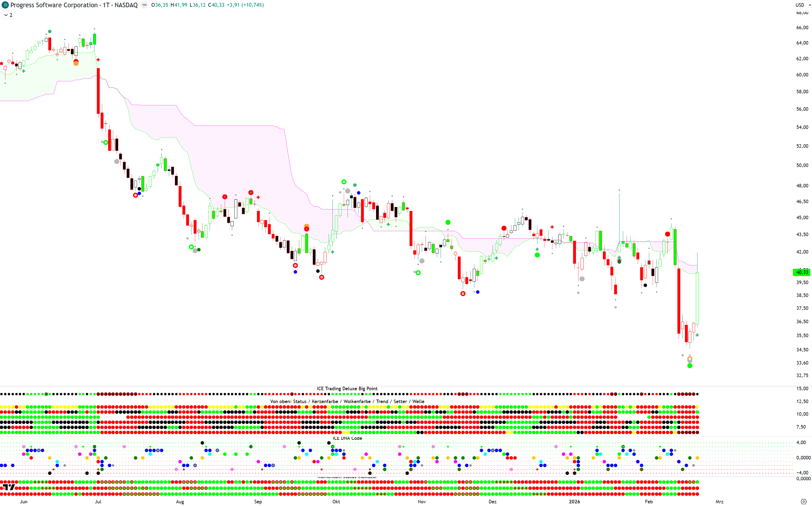812x506 pixels.
Task: Click the red signal dot above February peak
Action: tap(667, 234)
